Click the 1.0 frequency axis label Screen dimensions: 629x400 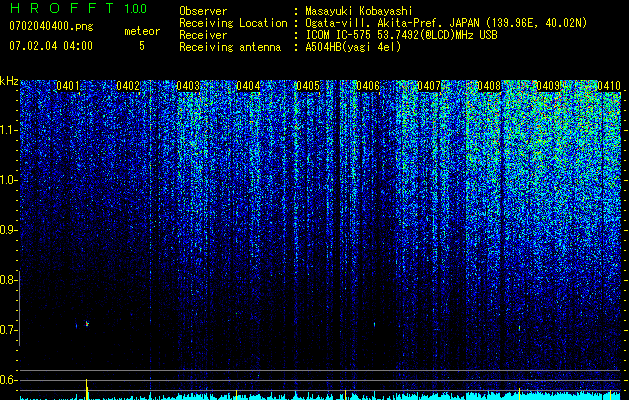(8, 180)
